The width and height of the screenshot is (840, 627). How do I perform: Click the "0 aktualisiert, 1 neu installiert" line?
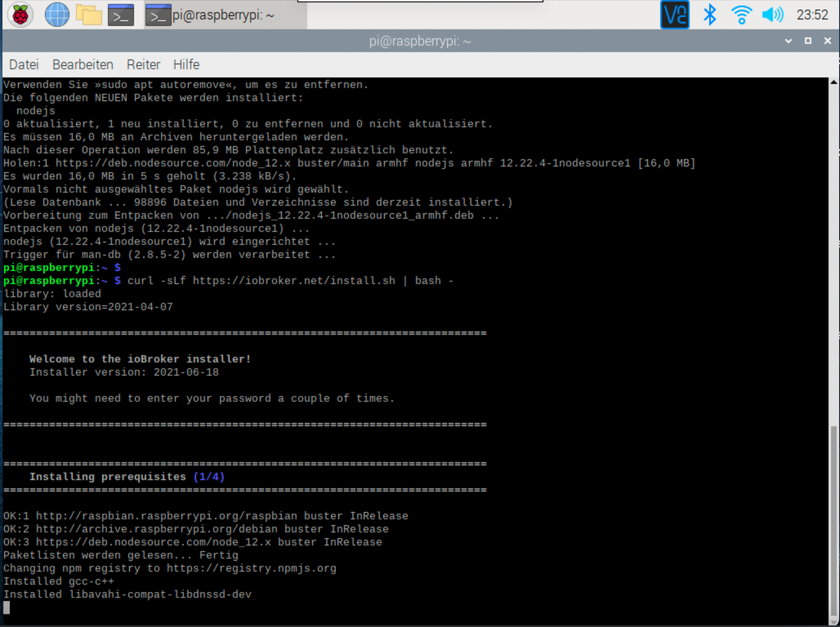(248, 124)
